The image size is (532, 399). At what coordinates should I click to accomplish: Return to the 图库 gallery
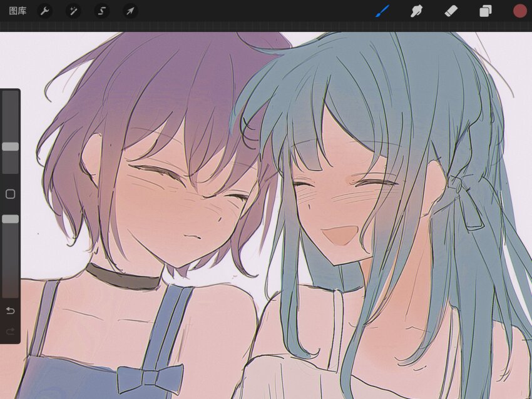(x=18, y=10)
